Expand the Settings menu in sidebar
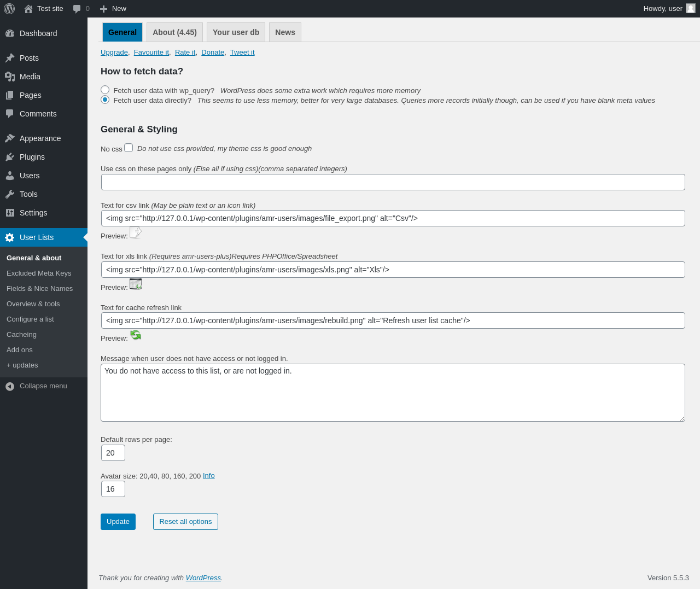The image size is (700, 589). click(33, 213)
